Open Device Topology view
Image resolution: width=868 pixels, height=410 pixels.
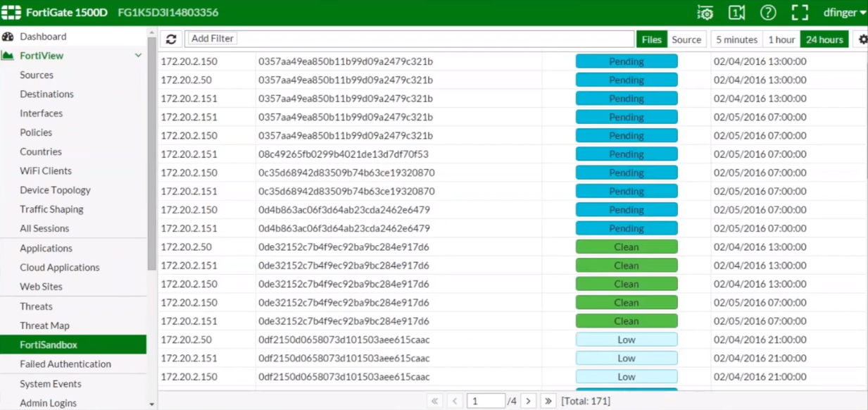55,190
